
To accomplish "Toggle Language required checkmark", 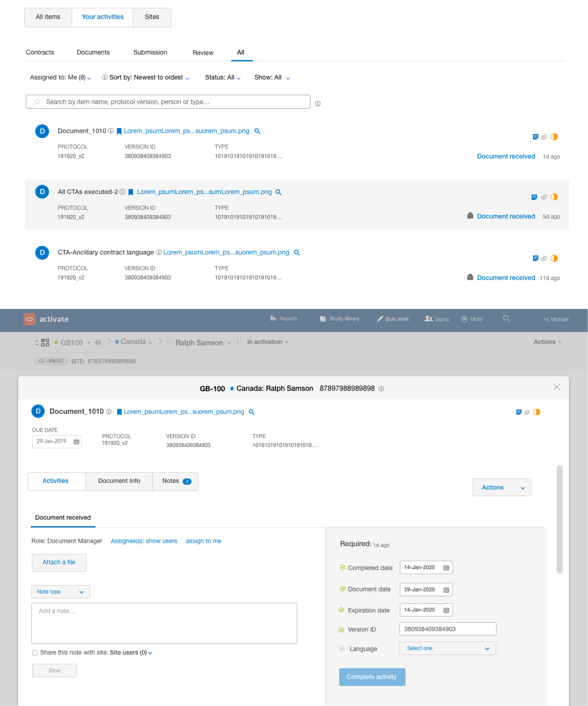I will (x=342, y=649).
